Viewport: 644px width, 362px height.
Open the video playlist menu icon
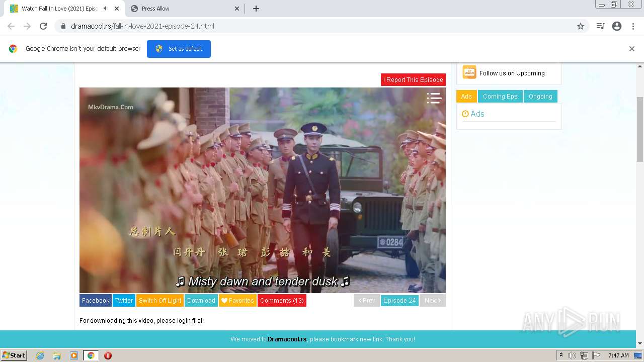[x=434, y=98]
